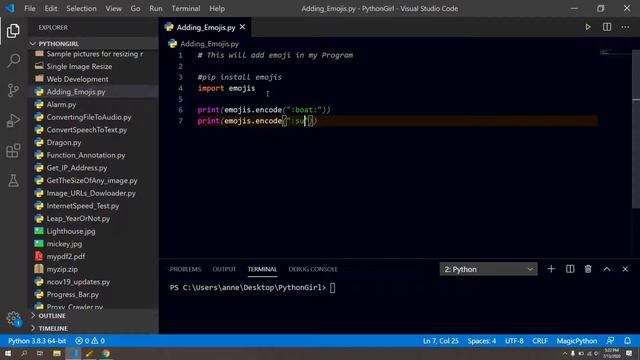Viewport: 640px width, 360px height.
Task: Run Python file with the play icon
Action: click(x=588, y=27)
